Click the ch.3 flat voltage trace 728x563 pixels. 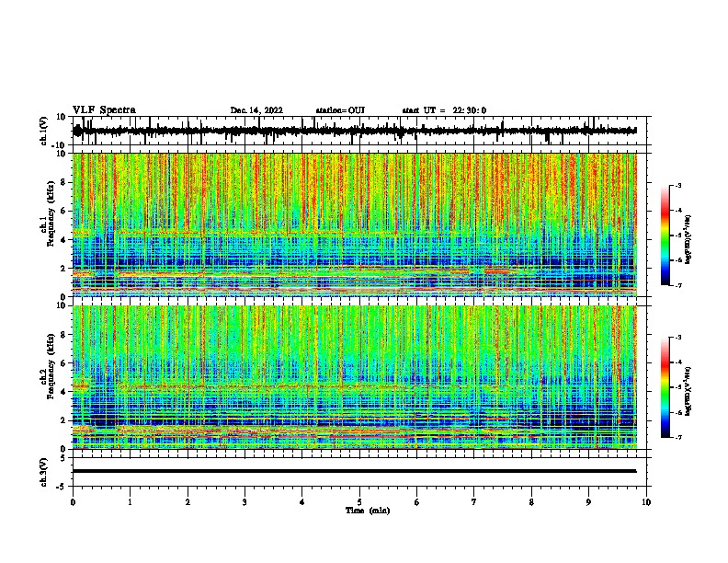(x=354, y=471)
